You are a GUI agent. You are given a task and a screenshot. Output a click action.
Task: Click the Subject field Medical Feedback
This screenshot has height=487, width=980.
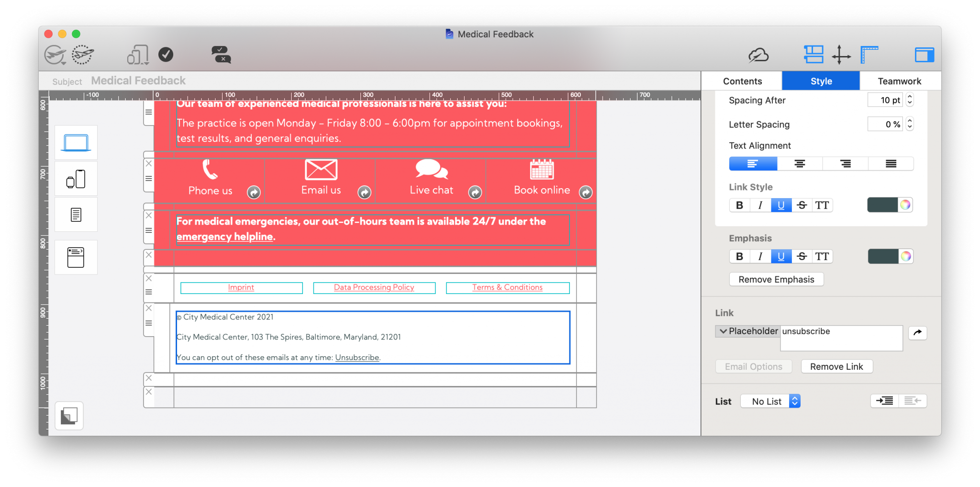coord(138,81)
